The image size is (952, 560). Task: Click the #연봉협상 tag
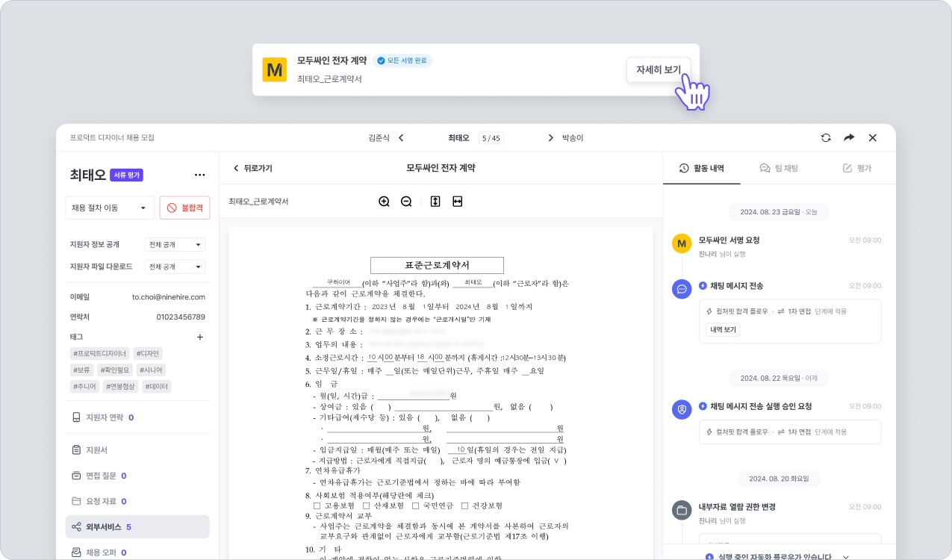click(121, 386)
